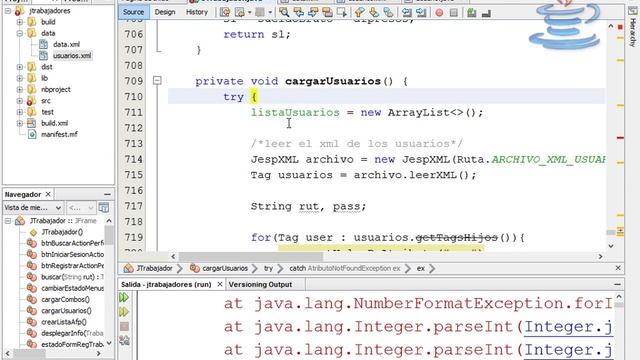The height and width of the screenshot is (360, 640).
Task: Open dropdown arrow beside Back navigation icon
Action: [x=249, y=12]
